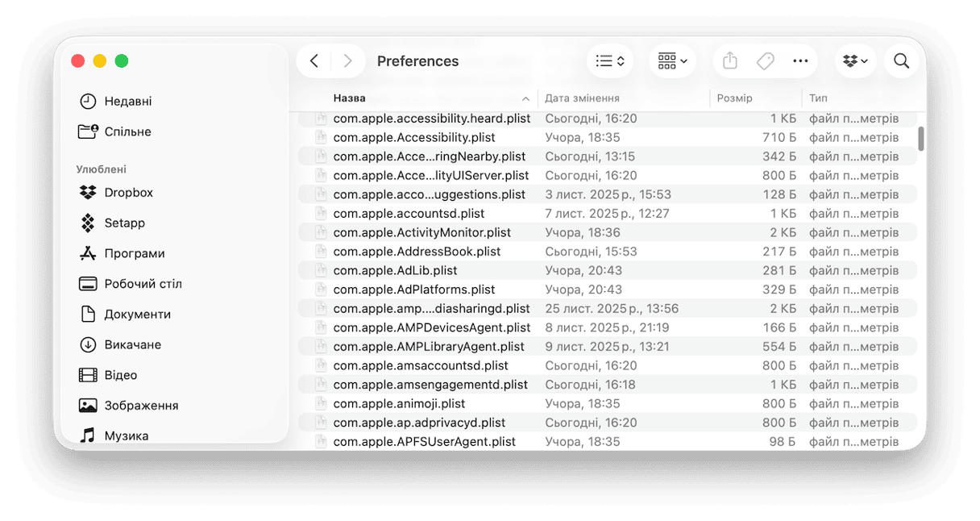Viewport: 980px width, 521px height.
Task: Click the vertical scrollbar thumb
Action: (x=920, y=138)
